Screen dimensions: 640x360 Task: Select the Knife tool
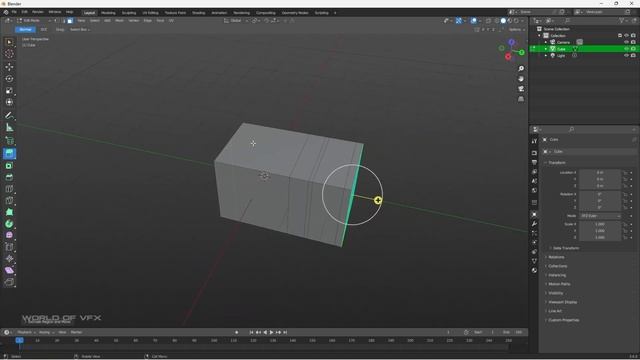point(9,200)
